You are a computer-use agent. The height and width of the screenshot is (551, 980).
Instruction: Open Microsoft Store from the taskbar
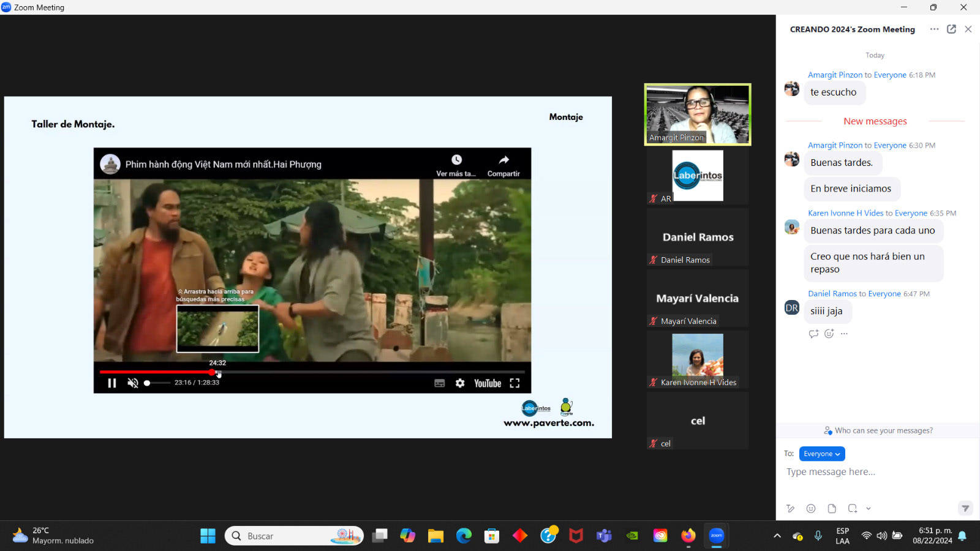[x=492, y=536]
